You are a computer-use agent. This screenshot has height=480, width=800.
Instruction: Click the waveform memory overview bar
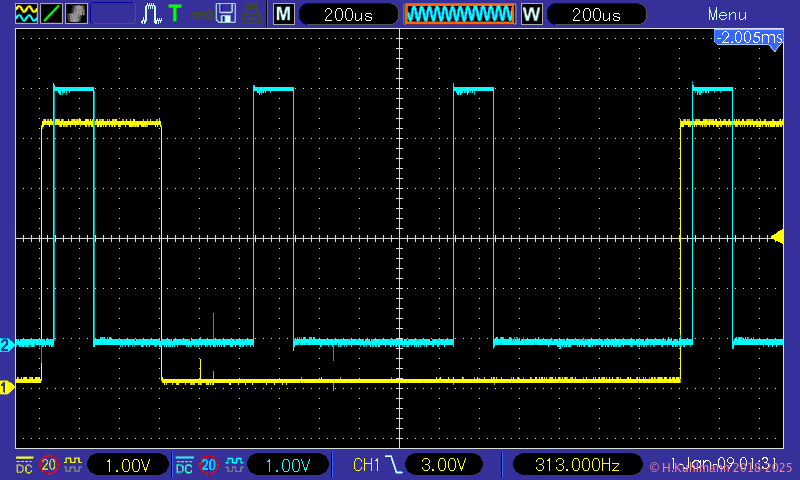click(460, 14)
